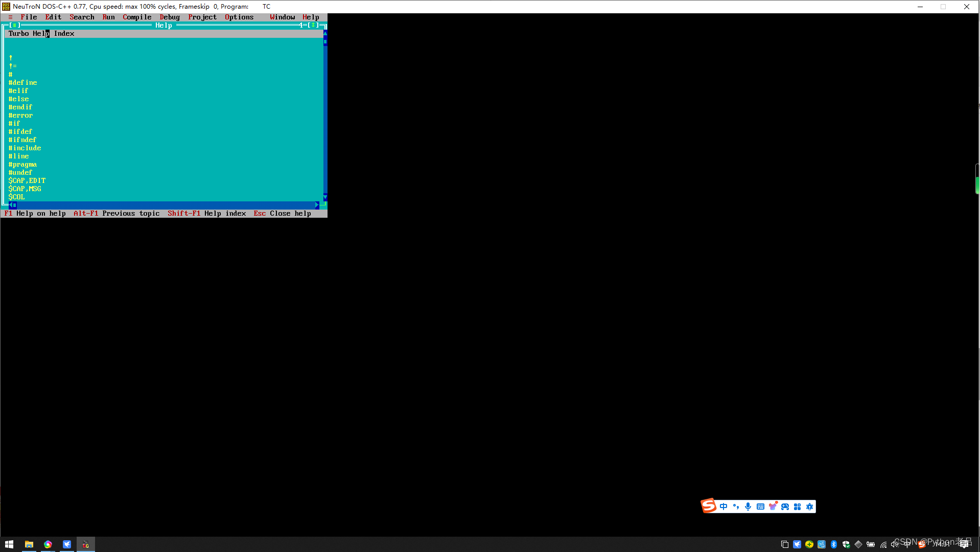Open the Debug menu
The height and width of the screenshot is (552, 980).
[x=169, y=17]
